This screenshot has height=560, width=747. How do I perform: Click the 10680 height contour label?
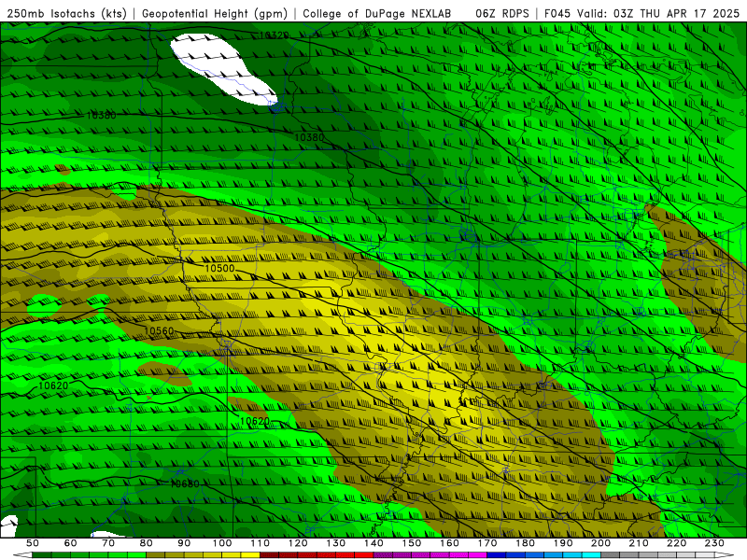(x=185, y=483)
